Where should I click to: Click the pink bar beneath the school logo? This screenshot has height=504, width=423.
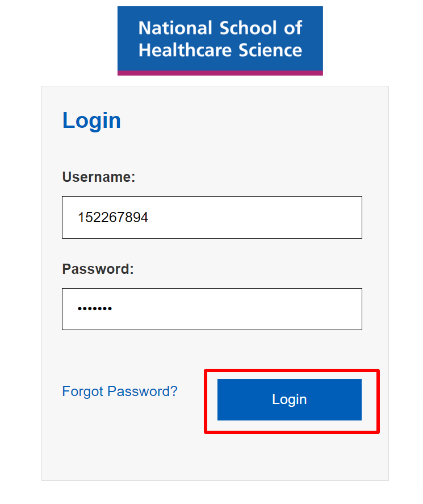(x=220, y=73)
